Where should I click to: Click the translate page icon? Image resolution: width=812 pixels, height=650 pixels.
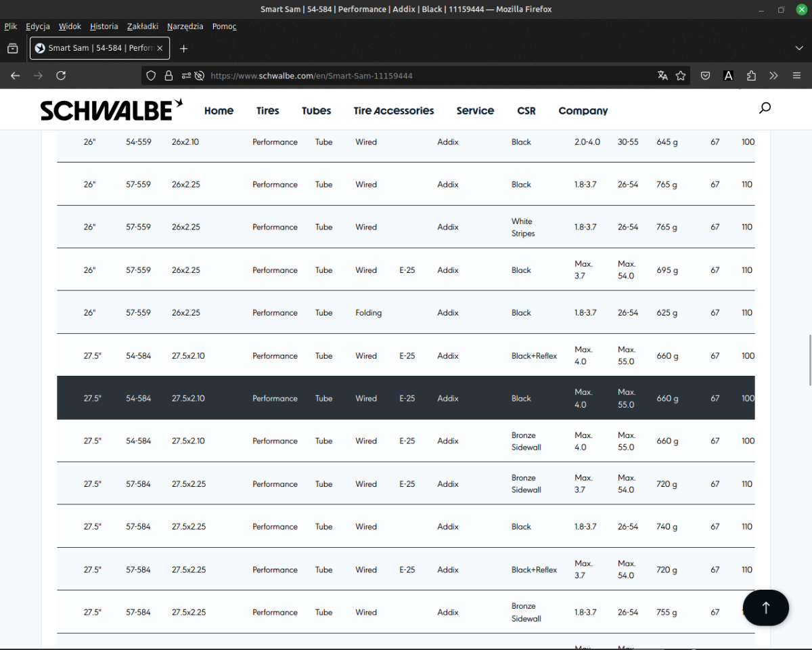click(662, 76)
